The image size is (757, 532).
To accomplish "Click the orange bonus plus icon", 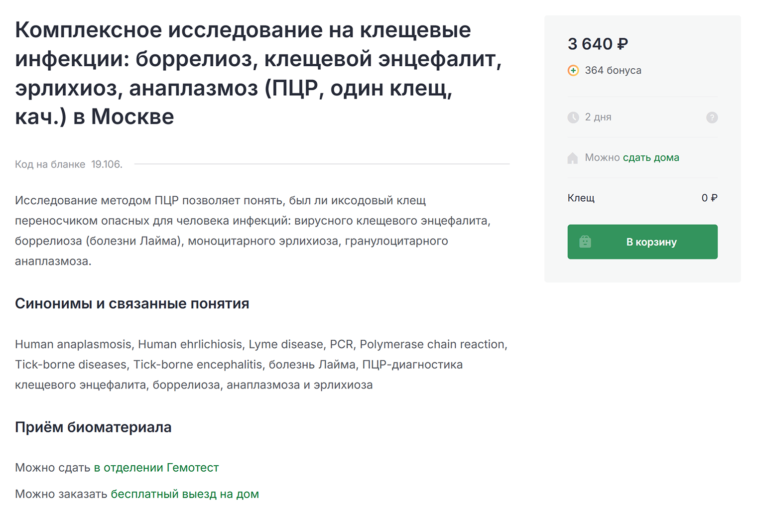I will (573, 71).
